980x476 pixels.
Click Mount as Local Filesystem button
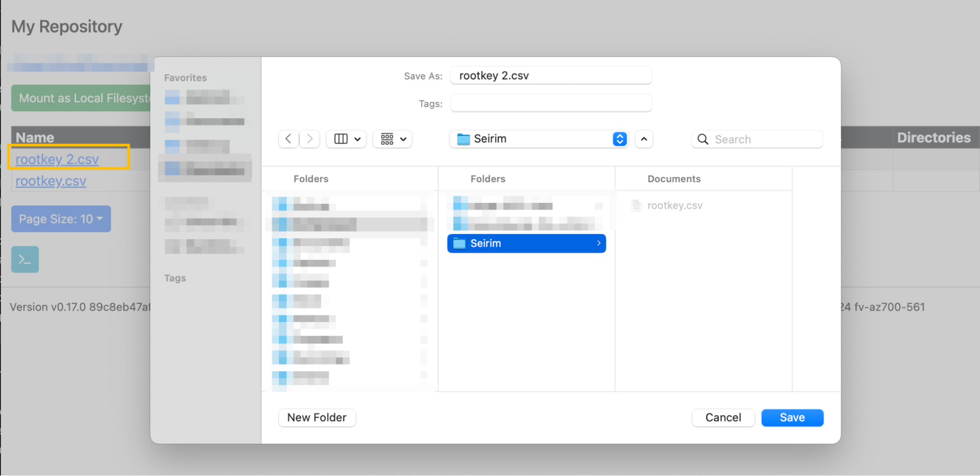[81, 98]
